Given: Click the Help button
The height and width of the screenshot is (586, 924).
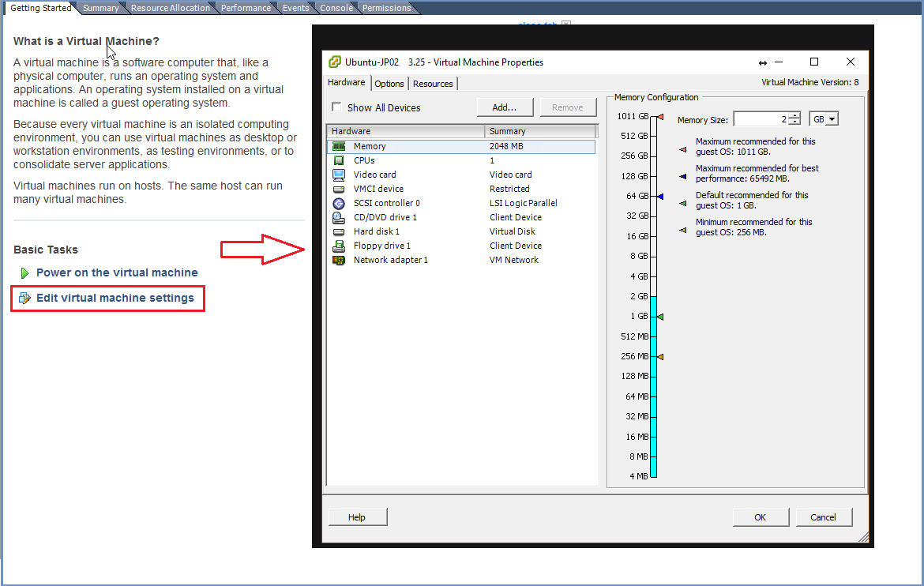Looking at the screenshot, I should tap(357, 517).
